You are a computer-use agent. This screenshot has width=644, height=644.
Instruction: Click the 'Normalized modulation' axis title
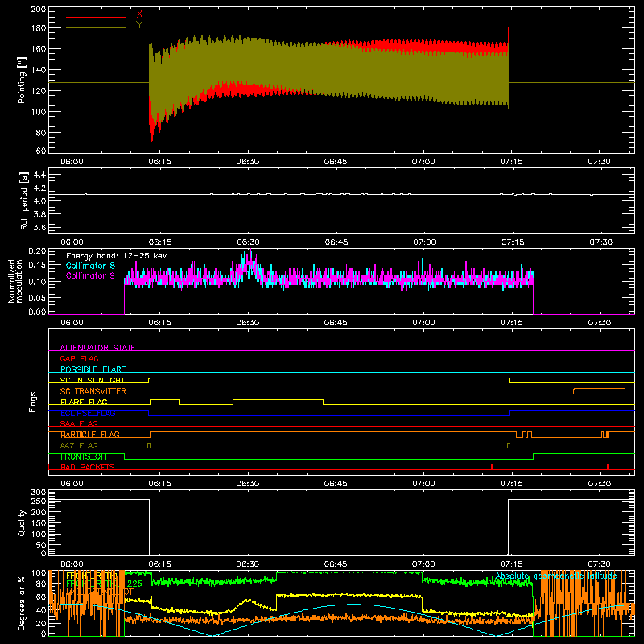click(15, 281)
